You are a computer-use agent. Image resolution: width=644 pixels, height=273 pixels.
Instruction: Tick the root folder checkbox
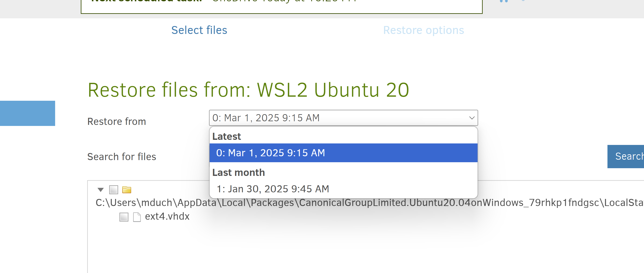[x=113, y=190]
